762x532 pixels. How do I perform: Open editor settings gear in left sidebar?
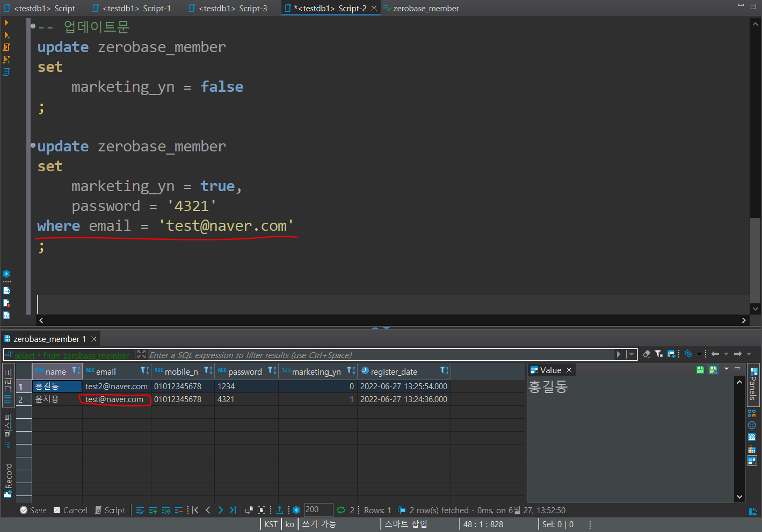6,274
